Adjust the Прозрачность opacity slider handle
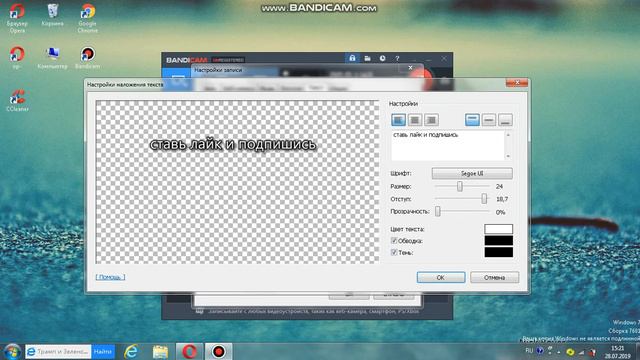The width and height of the screenshot is (640, 360). [x=438, y=211]
